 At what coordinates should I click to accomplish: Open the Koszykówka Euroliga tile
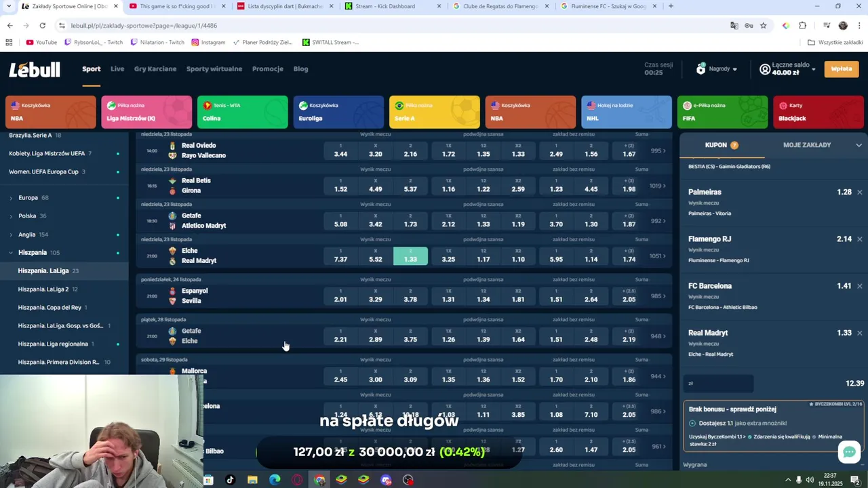(338, 112)
